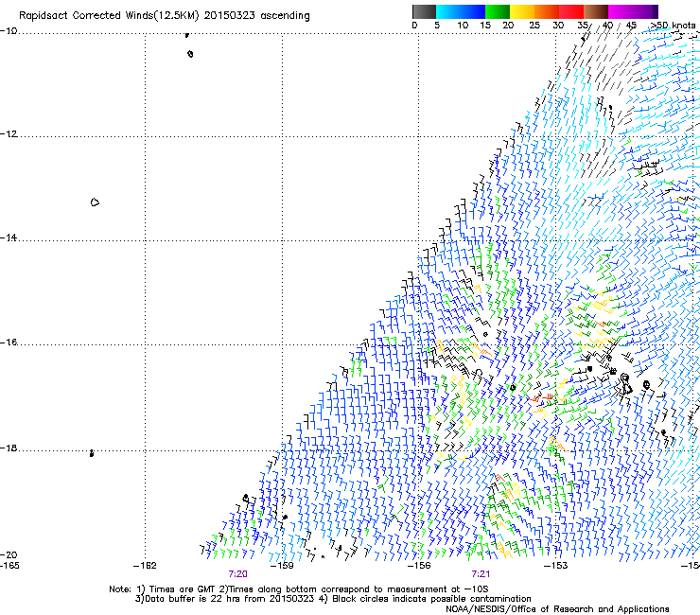Viewport: 700px width, 615px height.
Task: Click the small island outline just below latitude -10
Action: point(191,54)
